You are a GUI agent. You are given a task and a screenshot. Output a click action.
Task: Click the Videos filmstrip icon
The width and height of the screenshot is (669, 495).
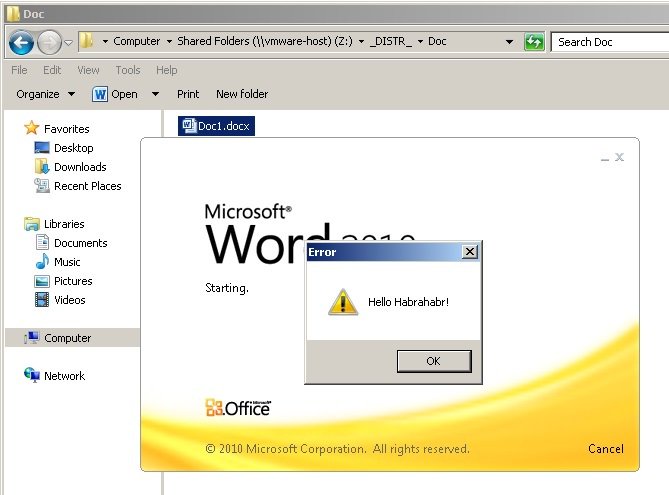coord(41,300)
